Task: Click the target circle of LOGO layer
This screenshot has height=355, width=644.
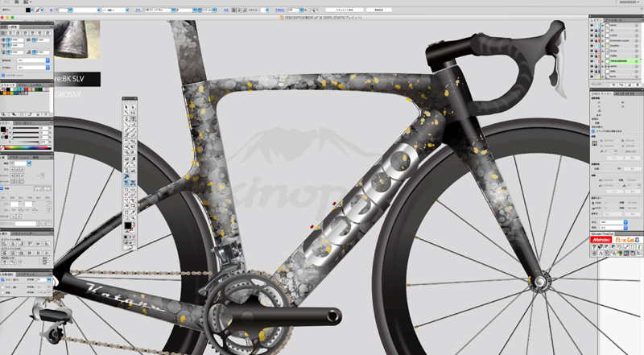Action: (x=636, y=35)
